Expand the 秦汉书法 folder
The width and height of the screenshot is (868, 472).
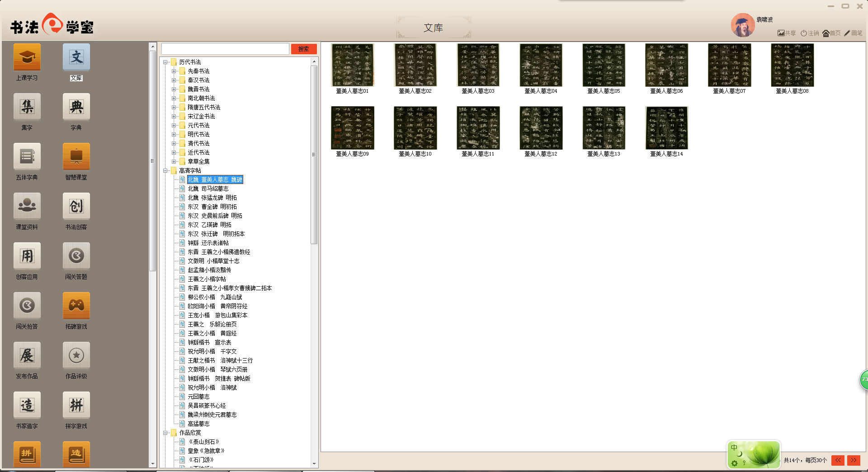174,80
